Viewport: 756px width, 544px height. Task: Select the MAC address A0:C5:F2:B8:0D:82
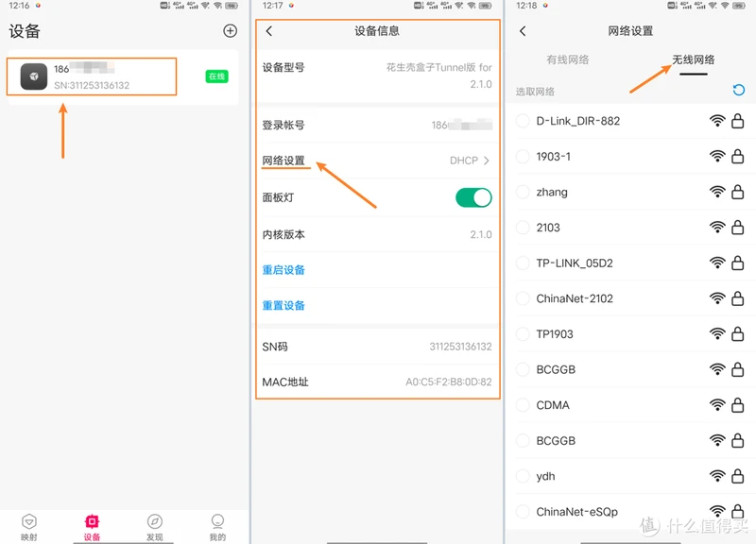coord(448,382)
